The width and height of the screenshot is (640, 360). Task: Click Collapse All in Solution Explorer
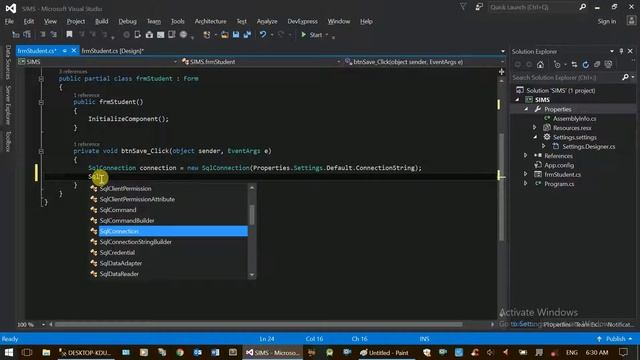point(597,64)
